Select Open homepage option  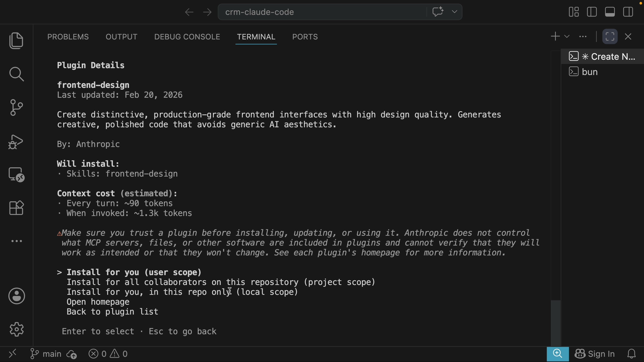pos(98,302)
